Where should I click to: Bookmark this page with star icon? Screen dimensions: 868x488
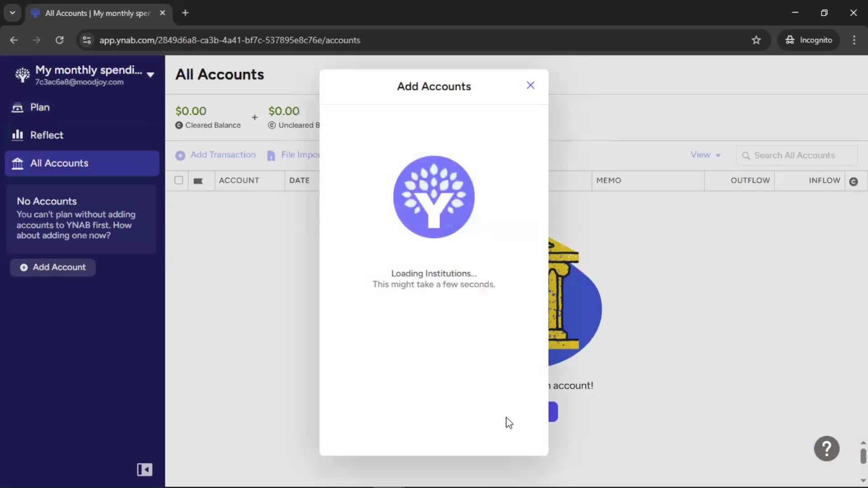click(x=756, y=40)
